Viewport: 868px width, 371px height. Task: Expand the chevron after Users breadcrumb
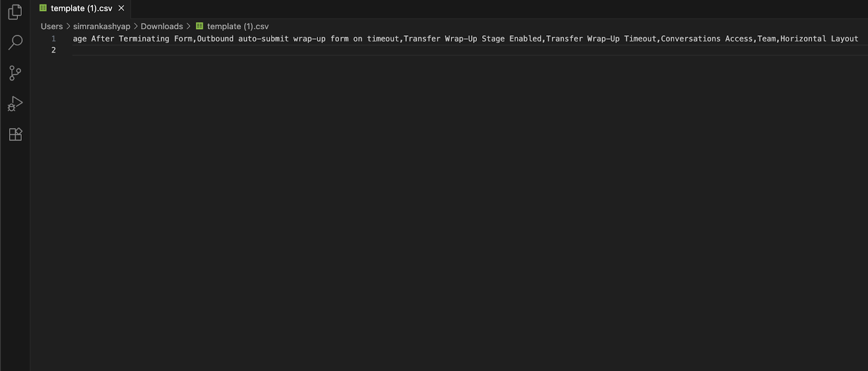(x=67, y=26)
